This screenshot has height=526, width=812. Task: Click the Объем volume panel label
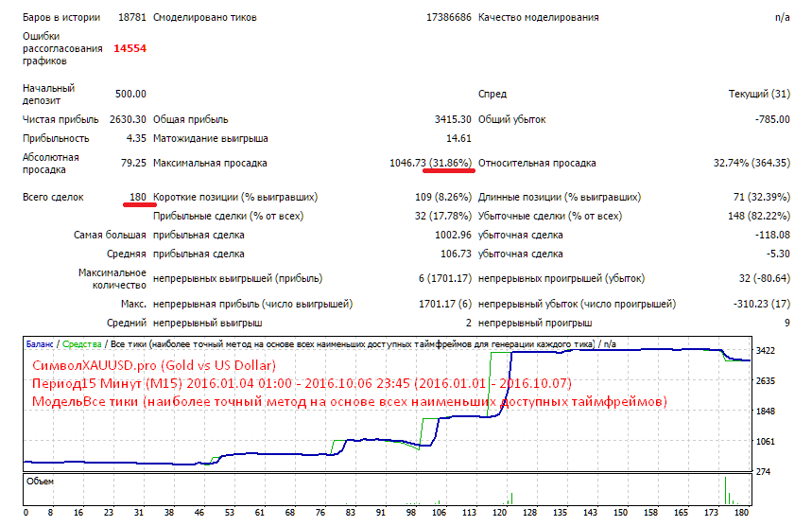point(40,482)
